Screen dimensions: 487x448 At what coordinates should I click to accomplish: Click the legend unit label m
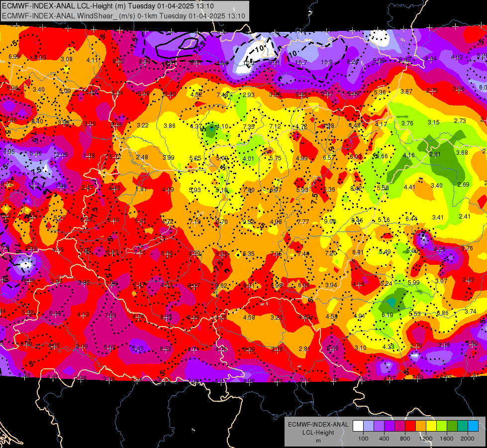(318, 441)
